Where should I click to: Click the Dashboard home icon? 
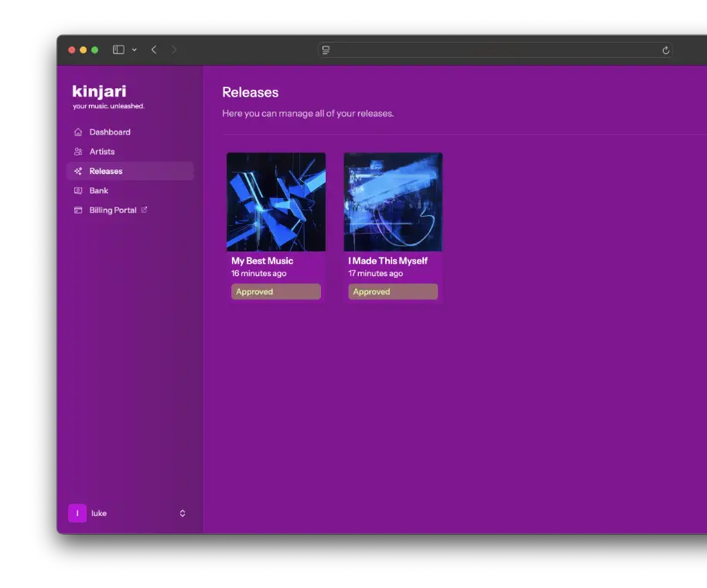[78, 132]
